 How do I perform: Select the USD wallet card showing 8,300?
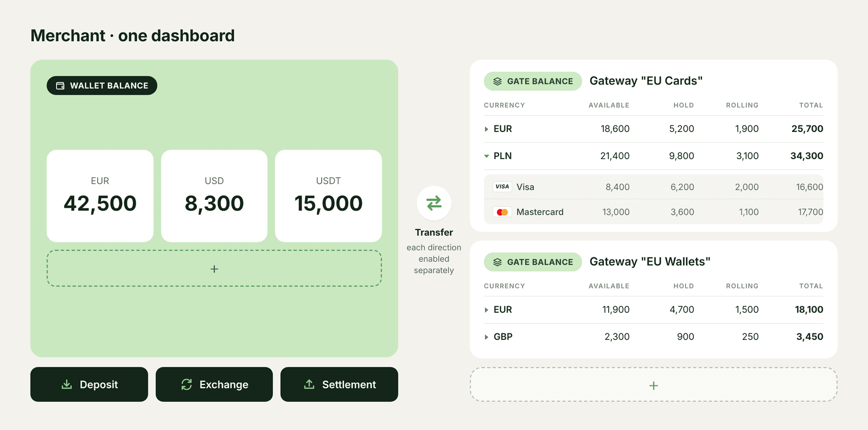(214, 196)
